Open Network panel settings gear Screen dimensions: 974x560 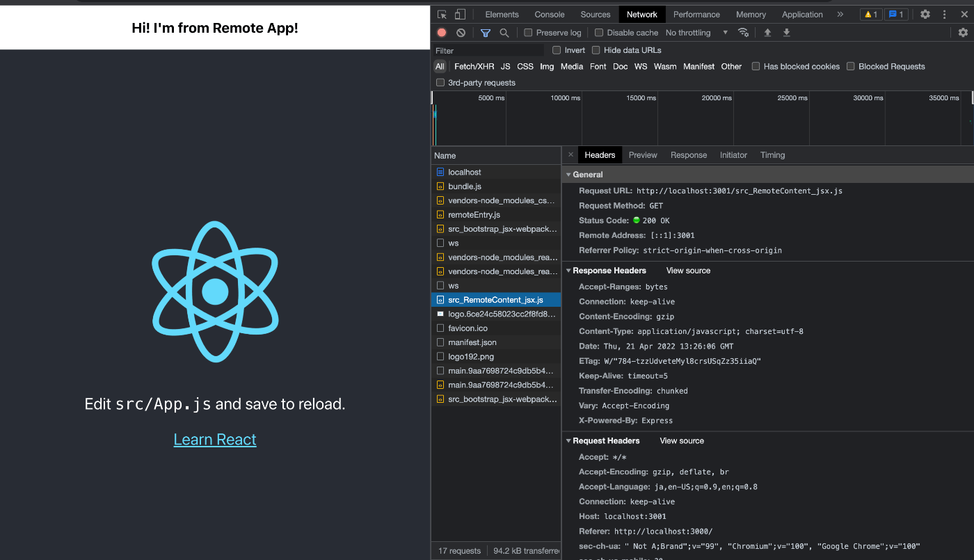tap(963, 33)
